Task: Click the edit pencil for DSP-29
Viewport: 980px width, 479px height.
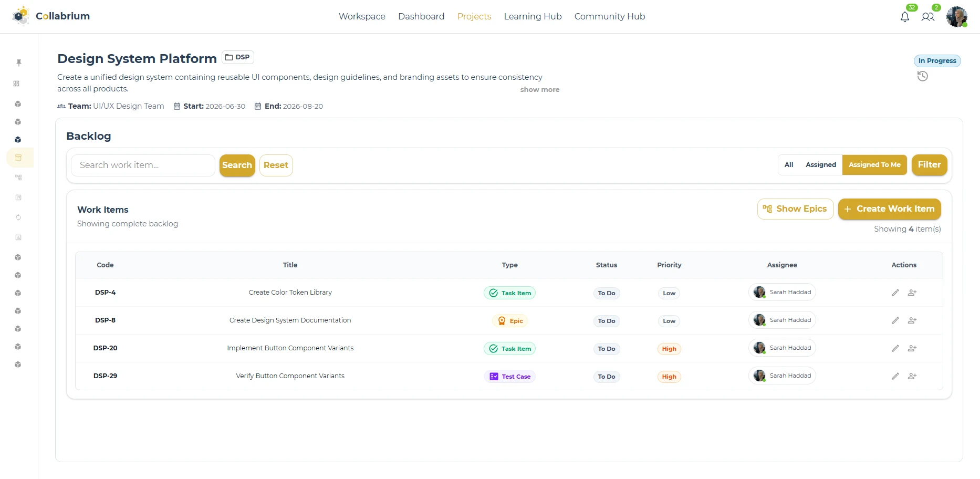Action: tap(895, 376)
